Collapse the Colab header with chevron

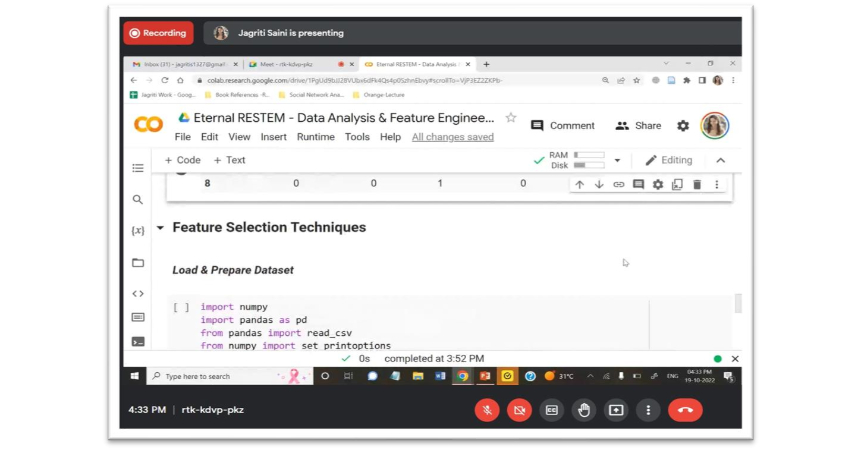click(x=721, y=160)
